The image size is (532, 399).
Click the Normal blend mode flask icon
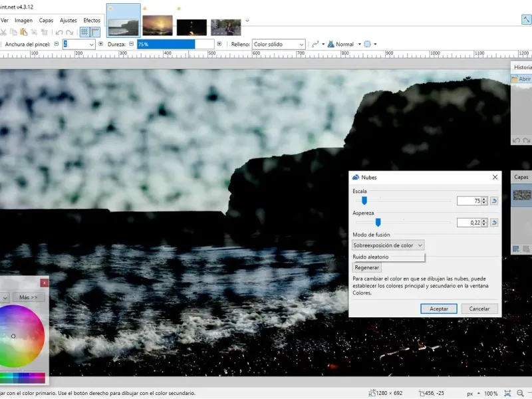point(331,44)
